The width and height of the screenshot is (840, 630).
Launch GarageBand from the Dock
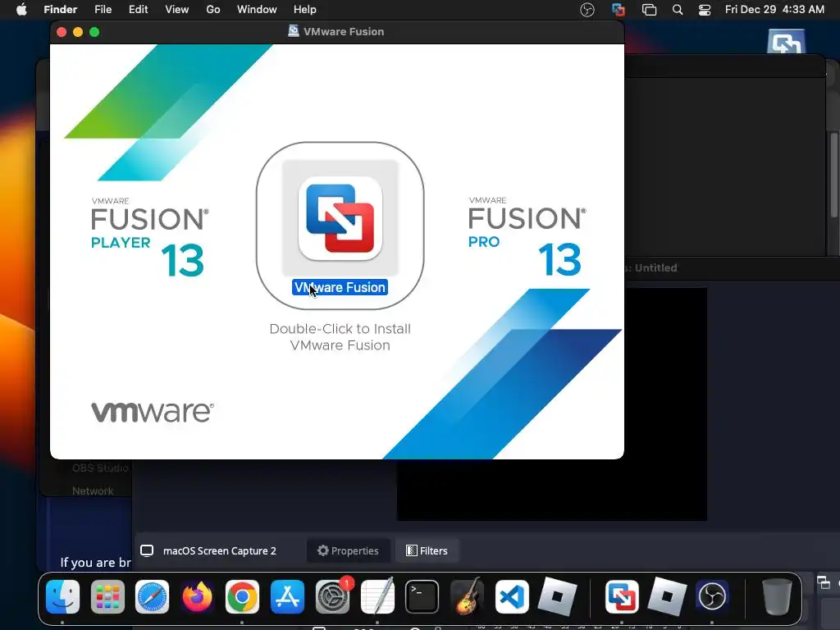(x=467, y=596)
